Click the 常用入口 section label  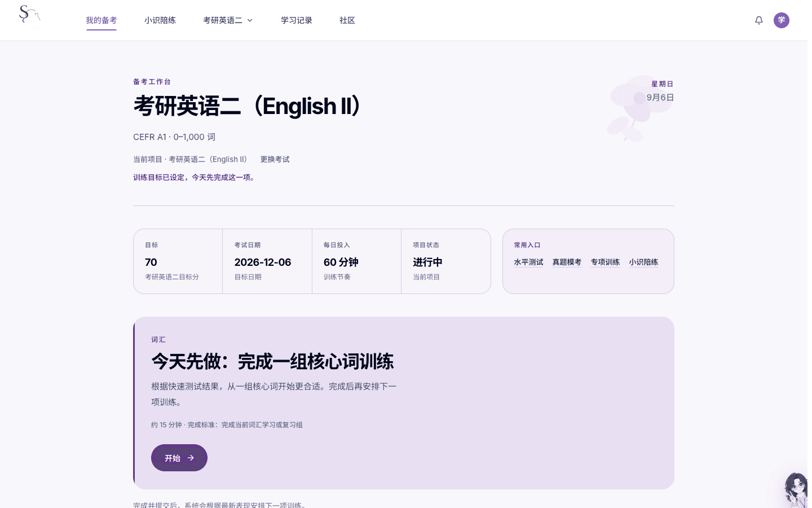527,245
